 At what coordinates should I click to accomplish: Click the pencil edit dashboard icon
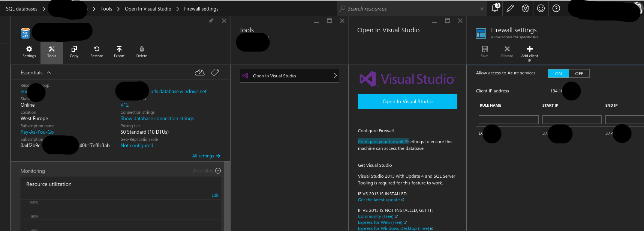coord(510,8)
